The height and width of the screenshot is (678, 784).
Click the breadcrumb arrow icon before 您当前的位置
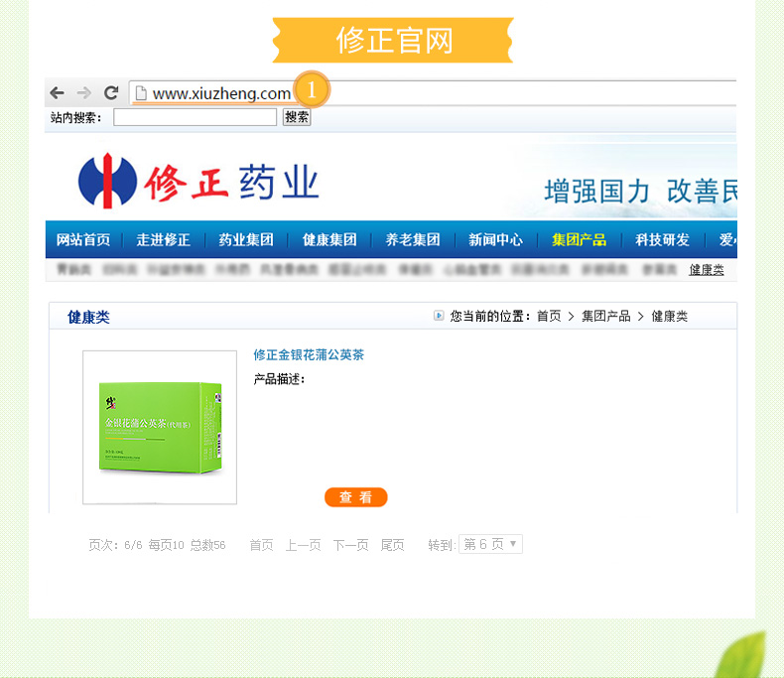pyautogui.click(x=439, y=316)
